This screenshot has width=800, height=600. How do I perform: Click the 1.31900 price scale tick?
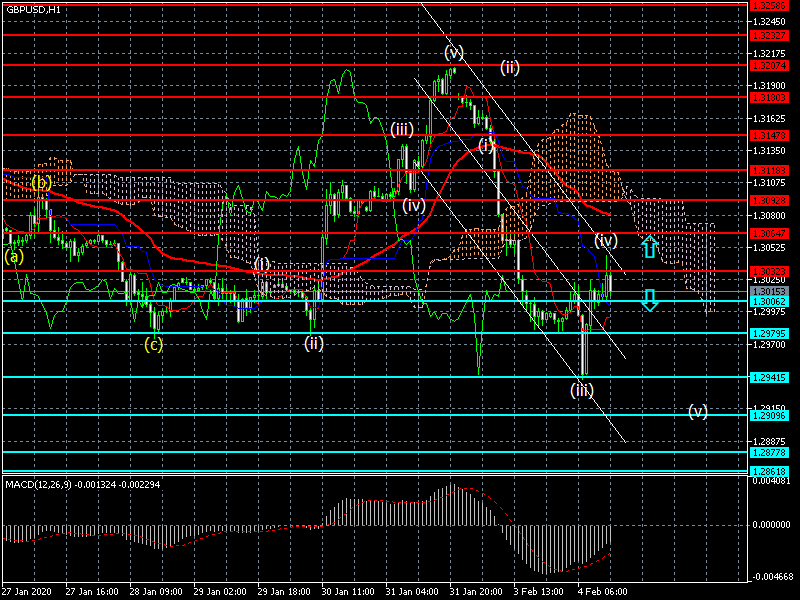click(x=769, y=86)
